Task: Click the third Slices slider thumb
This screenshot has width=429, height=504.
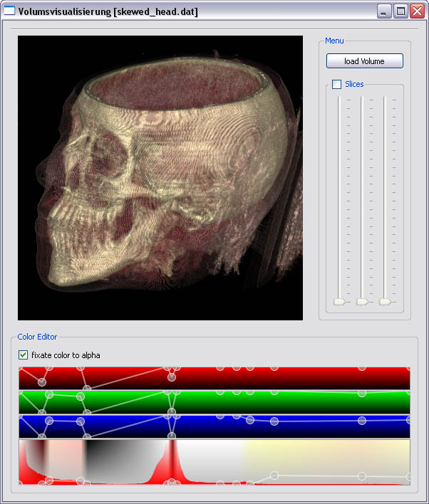Action: point(386,302)
